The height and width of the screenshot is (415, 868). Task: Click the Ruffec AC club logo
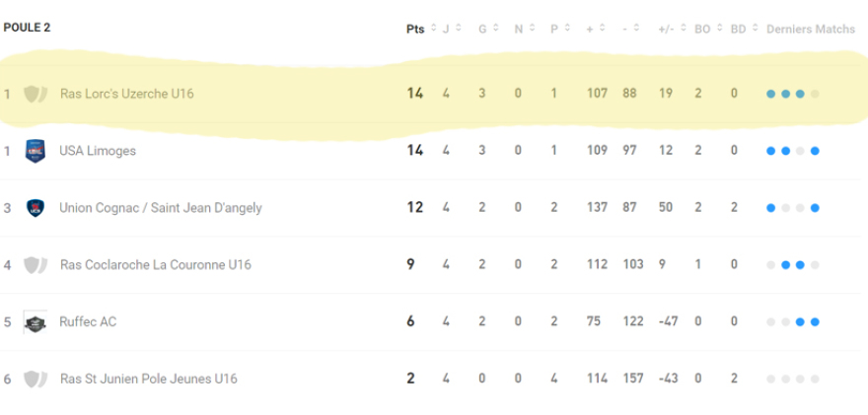tap(36, 321)
